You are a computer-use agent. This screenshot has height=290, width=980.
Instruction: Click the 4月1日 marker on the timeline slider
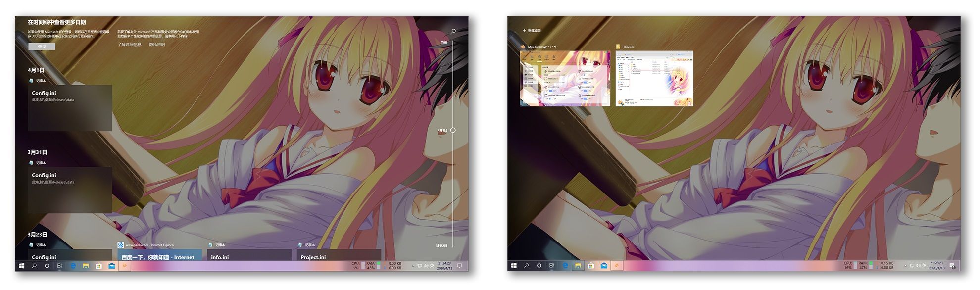click(453, 130)
